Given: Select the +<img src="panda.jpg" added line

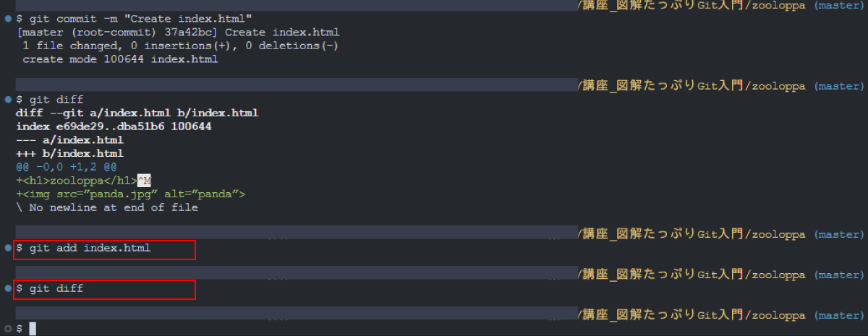Looking at the screenshot, I should [x=131, y=194].
